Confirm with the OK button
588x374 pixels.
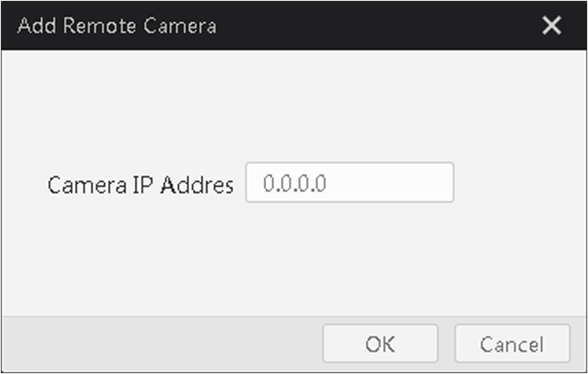click(380, 344)
